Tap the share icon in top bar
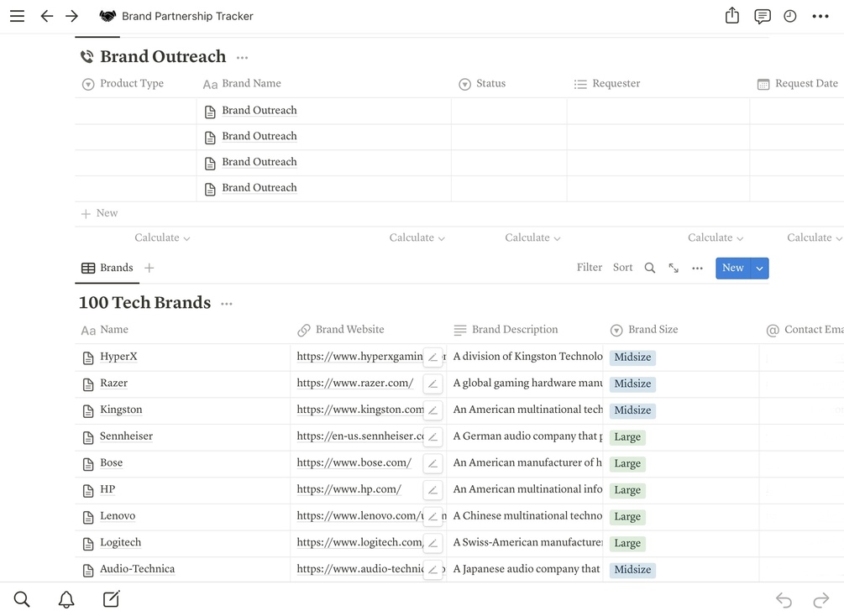Screen dimensions: 844x616 pos(732,16)
